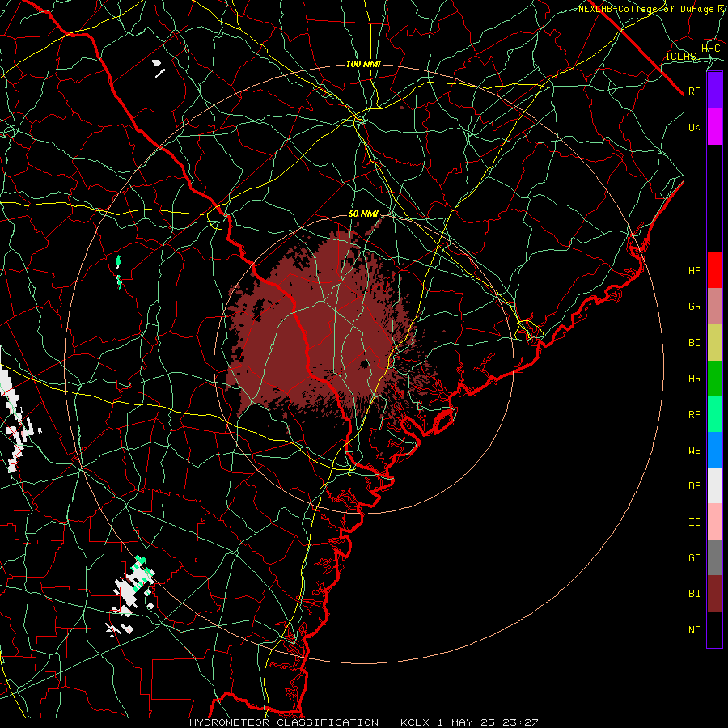Click the Hydrometeor Classification KCLX caption
728x728 pixels.
(x=363, y=722)
